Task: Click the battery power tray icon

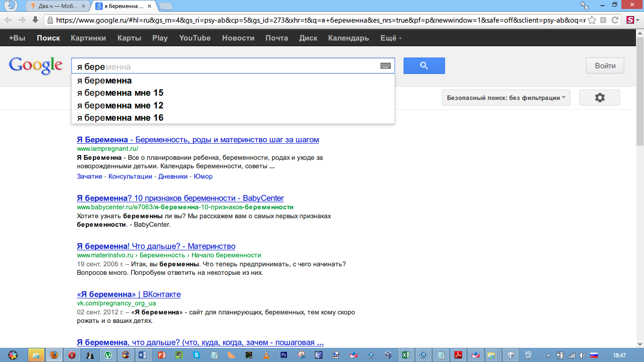Action: pyautogui.click(x=561, y=355)
